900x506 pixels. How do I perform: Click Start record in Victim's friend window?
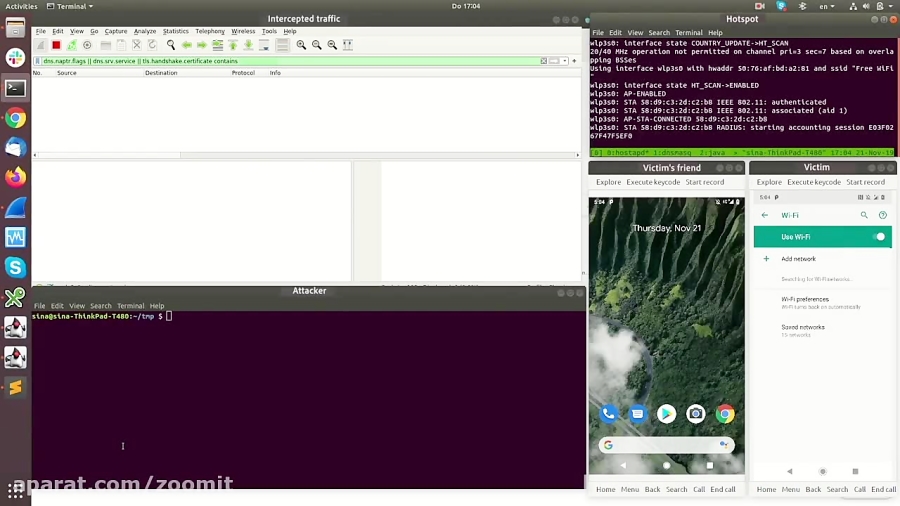tap(704, 182)
